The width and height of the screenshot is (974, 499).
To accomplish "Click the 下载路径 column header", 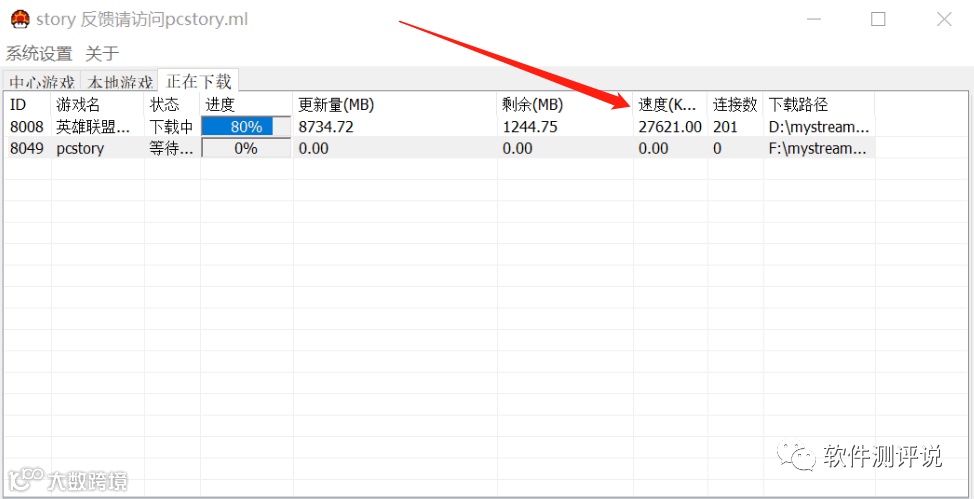I will [x=819, y=104].
